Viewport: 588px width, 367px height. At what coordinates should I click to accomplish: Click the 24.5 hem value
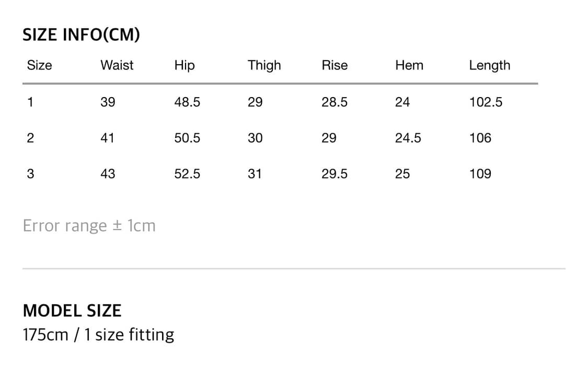pyautogui.click(x=408, y=138)
